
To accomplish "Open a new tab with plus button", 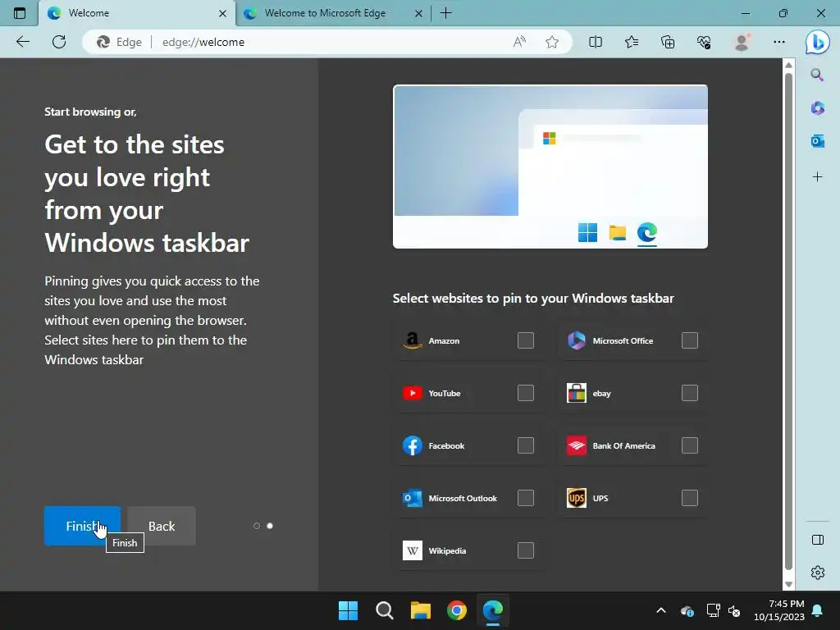I will pyautogui.click(x=445, y=13).
